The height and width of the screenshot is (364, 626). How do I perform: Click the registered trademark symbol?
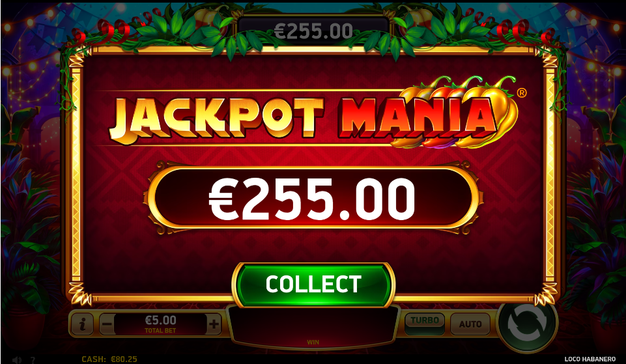[522, 93]
